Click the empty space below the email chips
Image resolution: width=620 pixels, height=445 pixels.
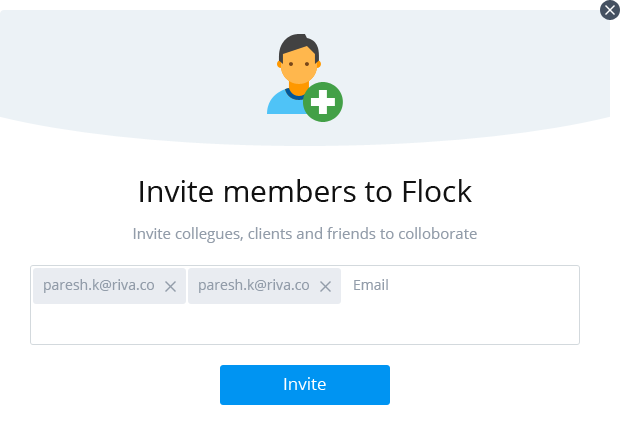tap(300, 325)
